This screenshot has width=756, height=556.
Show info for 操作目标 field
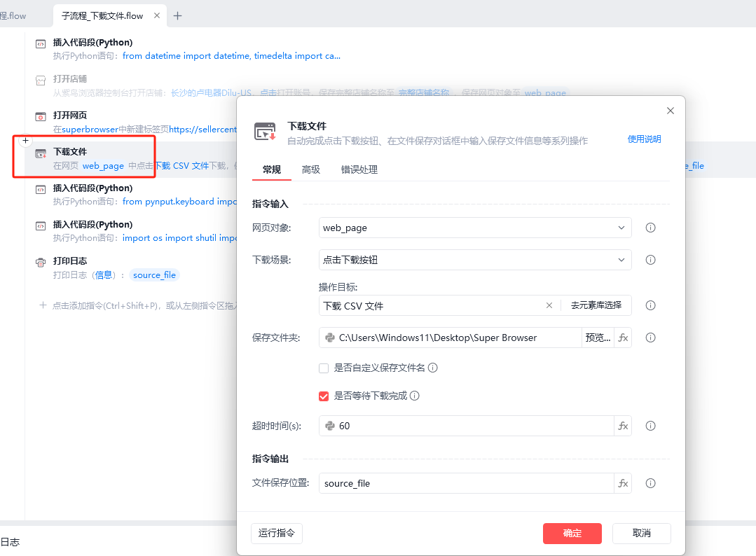pos(650,305)
